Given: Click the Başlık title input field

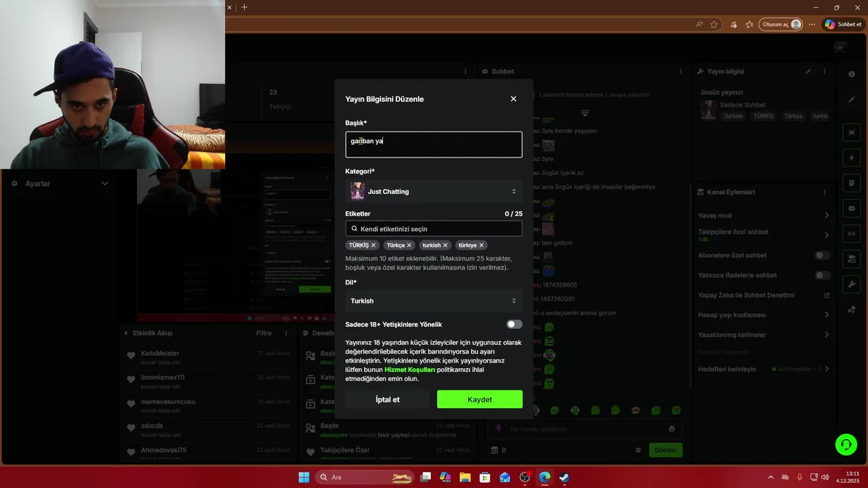Looking at the screenshot, I should tap(434, 144).
